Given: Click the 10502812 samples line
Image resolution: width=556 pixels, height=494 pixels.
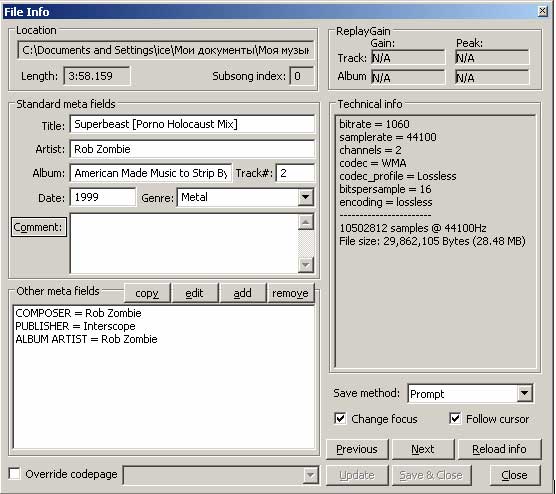Looking at the screenshot, I should [x=413, y=228].
